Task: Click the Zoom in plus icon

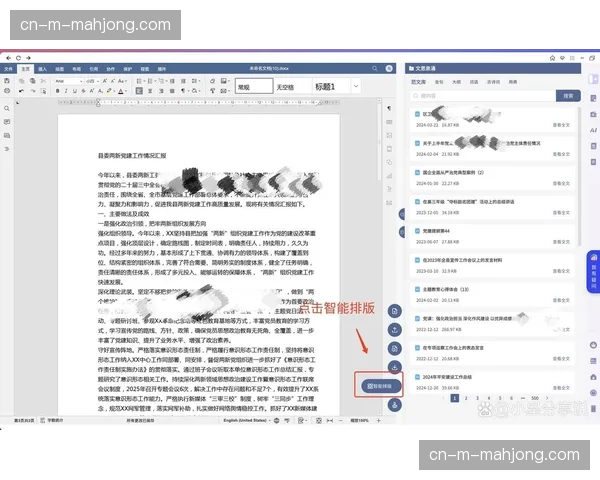Action: coord(378,420)
